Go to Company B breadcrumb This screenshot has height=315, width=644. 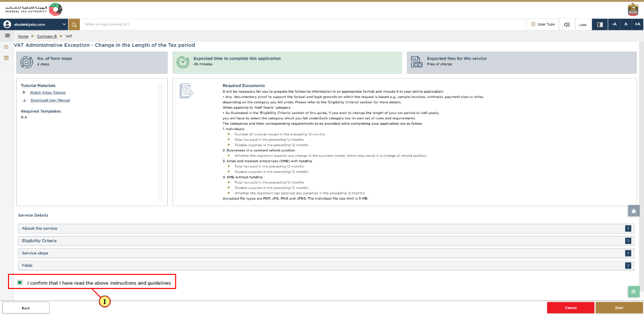click(x=47, y=36)
